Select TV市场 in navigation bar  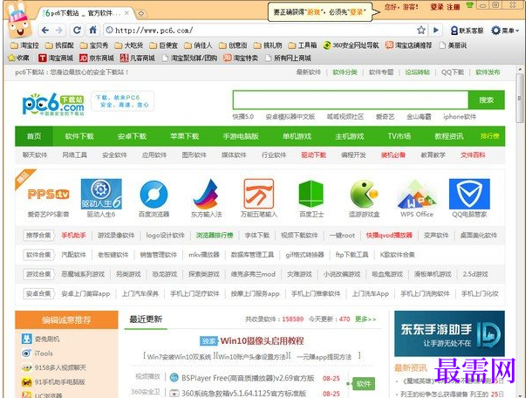[x=399, y=136]
